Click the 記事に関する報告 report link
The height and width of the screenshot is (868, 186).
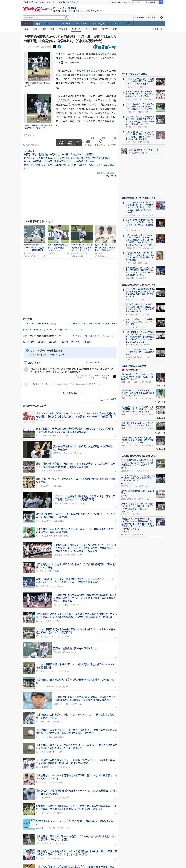[x=31, y=145]
